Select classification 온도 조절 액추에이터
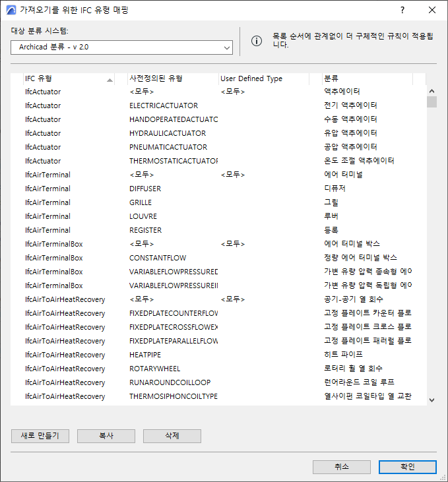 pyautogui.click(x=359, y=161)
